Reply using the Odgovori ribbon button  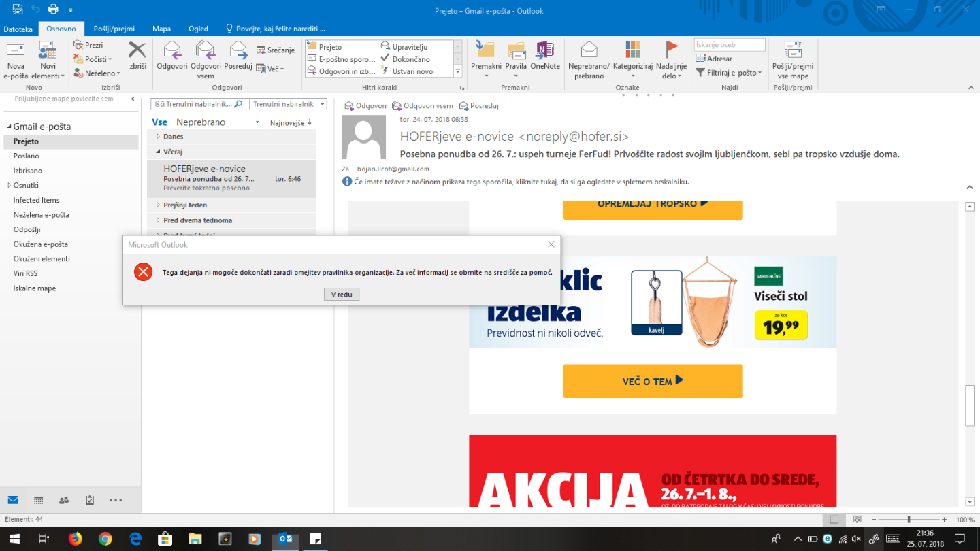[172, 55]
